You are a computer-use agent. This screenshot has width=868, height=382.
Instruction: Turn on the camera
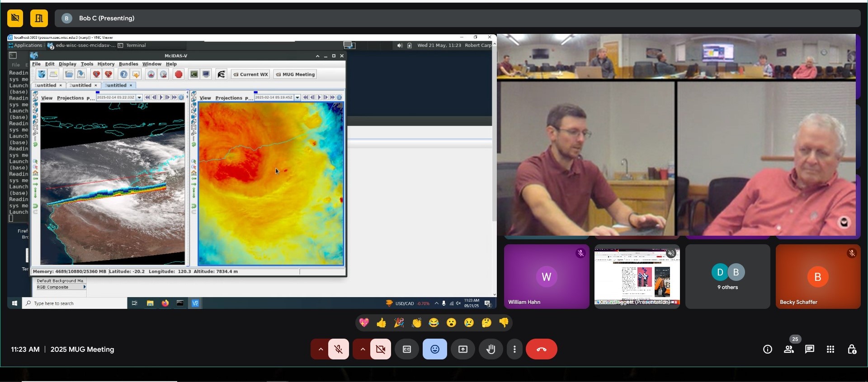(x=381, y=349)
